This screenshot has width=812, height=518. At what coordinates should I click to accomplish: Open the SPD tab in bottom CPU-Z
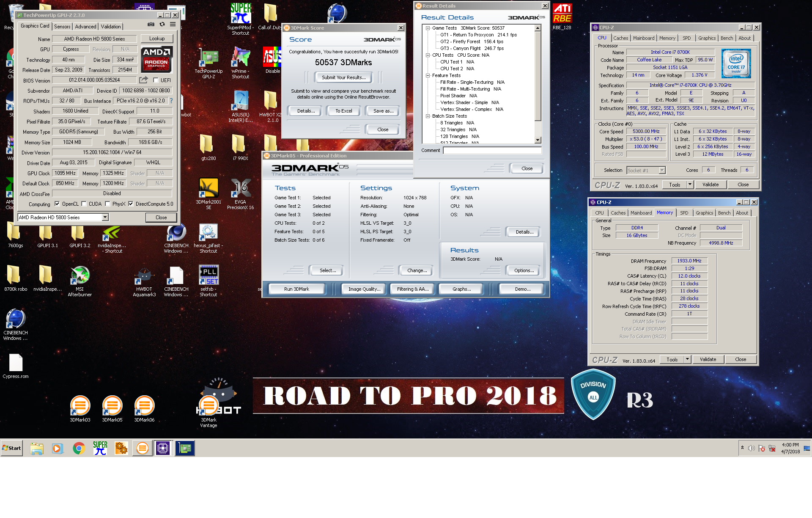point(684,213)
